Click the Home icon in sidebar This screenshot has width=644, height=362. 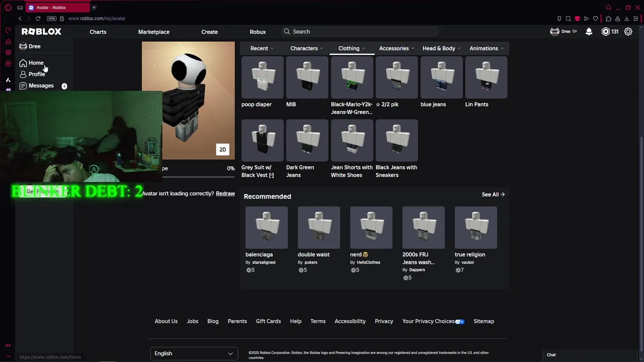(x=23, y=63)
